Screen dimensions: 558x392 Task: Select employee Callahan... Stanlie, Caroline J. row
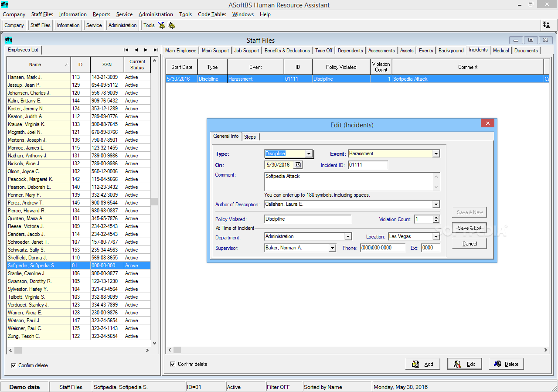(78, 273)
